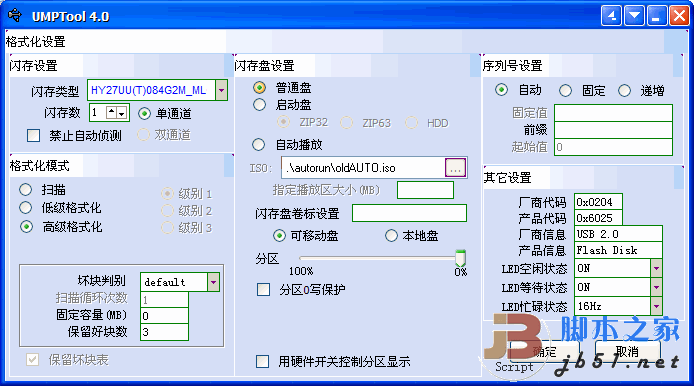The height and width of the screenshot is (386, 694).
Task: Enable 禁止自动侦测 checkbox
Action: pos(34,135)
